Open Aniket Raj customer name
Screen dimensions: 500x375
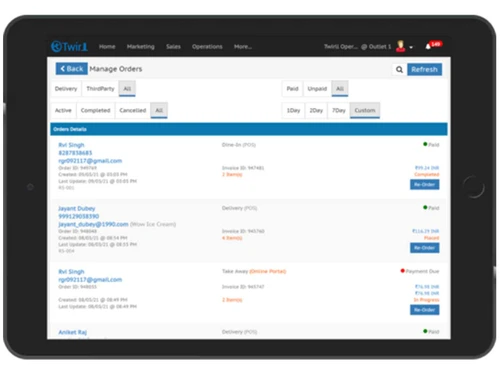pyautogui.click(x=72, y=332)
